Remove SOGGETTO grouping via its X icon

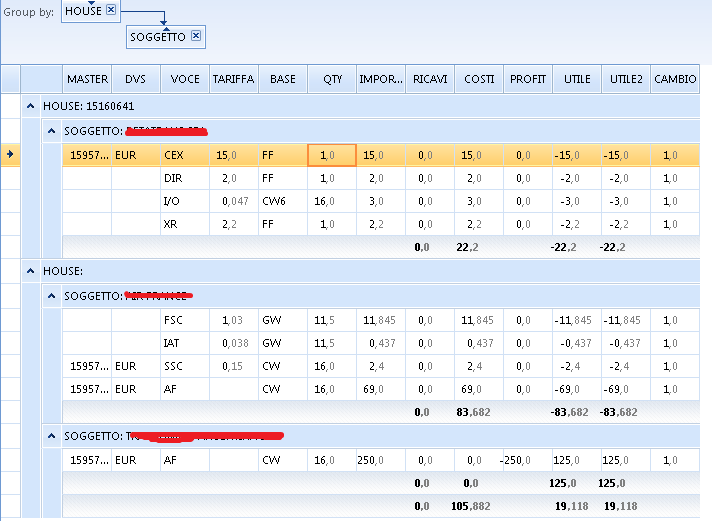[x=196, y=36]
